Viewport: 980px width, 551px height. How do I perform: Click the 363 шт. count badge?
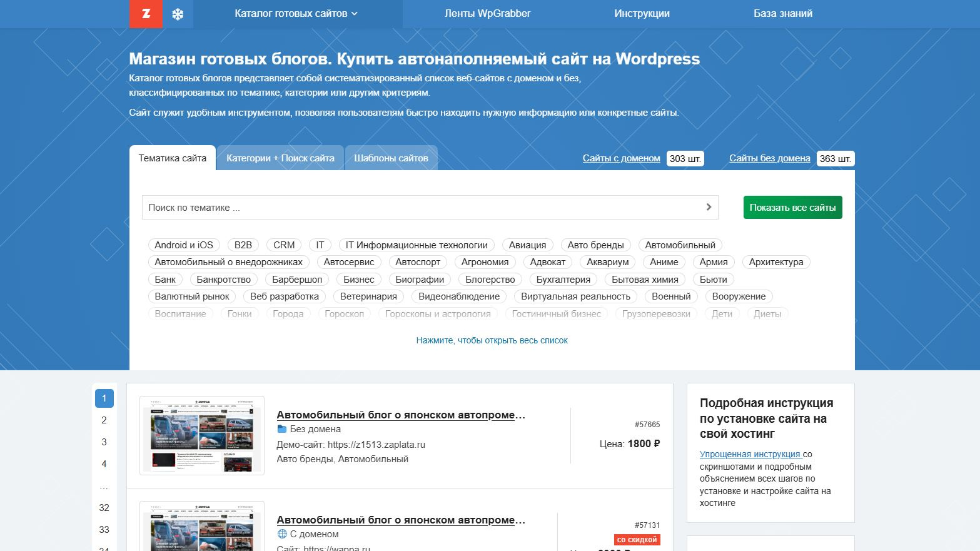(836, 159)
